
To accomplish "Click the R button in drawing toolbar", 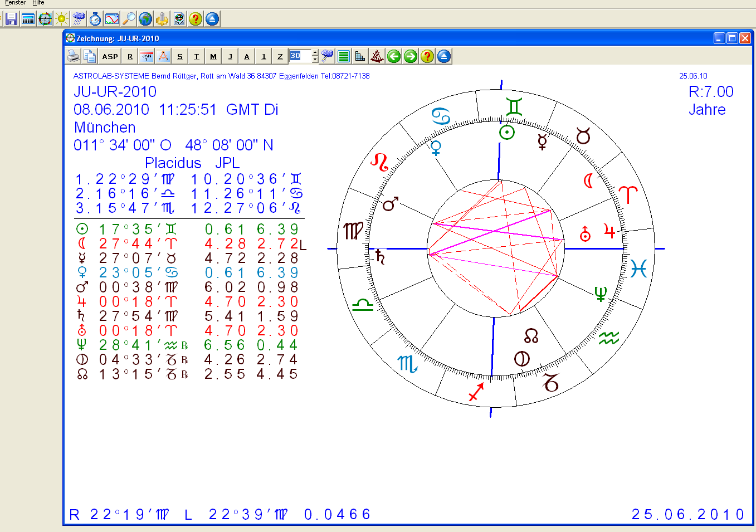I will click(130, 56).
